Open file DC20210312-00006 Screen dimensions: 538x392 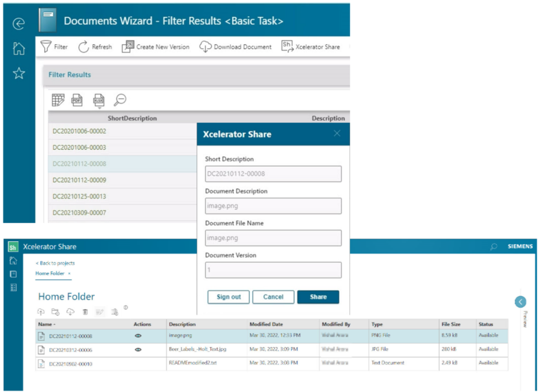71,350
